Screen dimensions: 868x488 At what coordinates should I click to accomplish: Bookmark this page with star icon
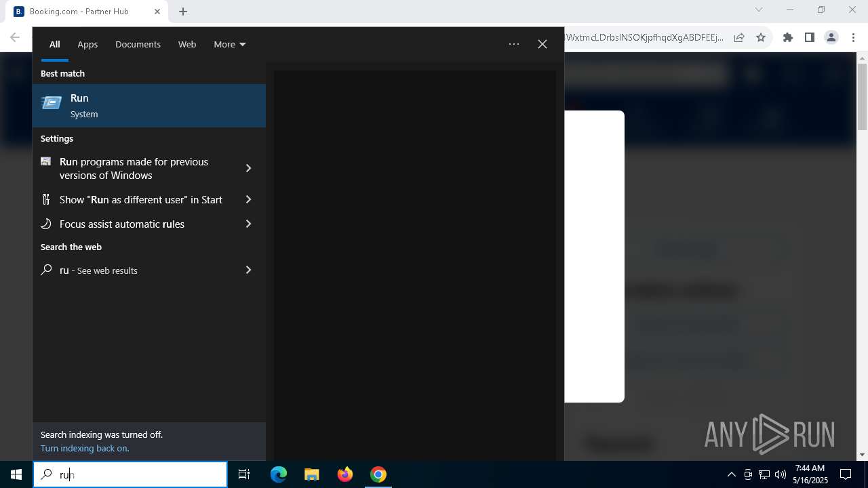761,37
